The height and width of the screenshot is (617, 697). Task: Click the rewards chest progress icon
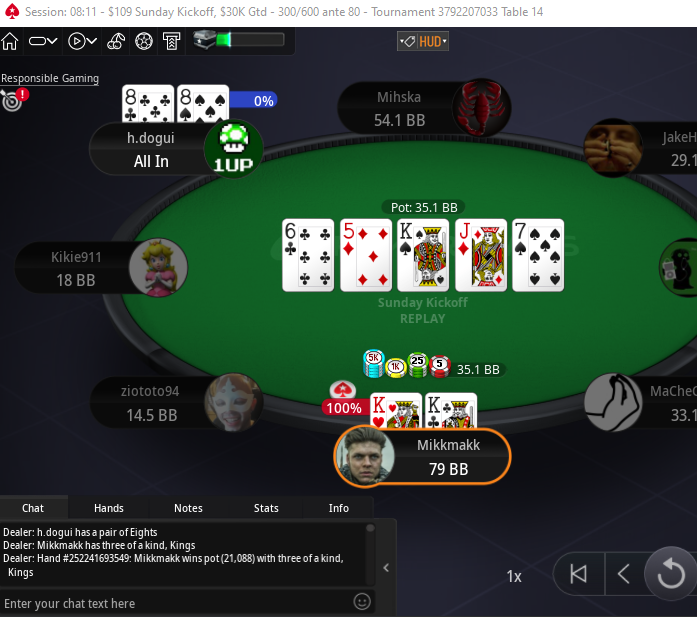[x=204, y=40]
